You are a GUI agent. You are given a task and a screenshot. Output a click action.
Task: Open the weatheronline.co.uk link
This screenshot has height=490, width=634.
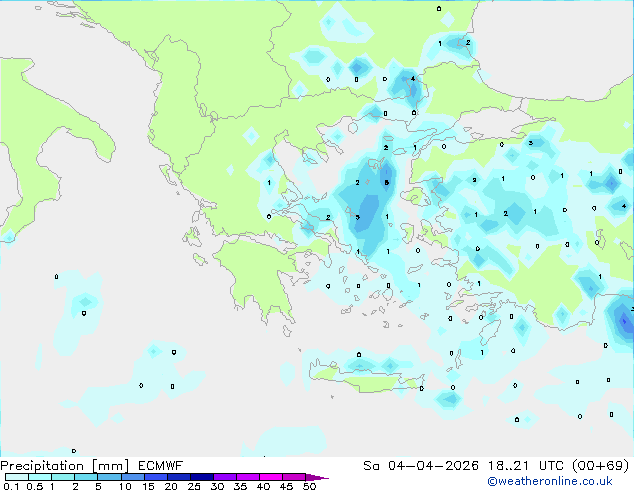550,481
